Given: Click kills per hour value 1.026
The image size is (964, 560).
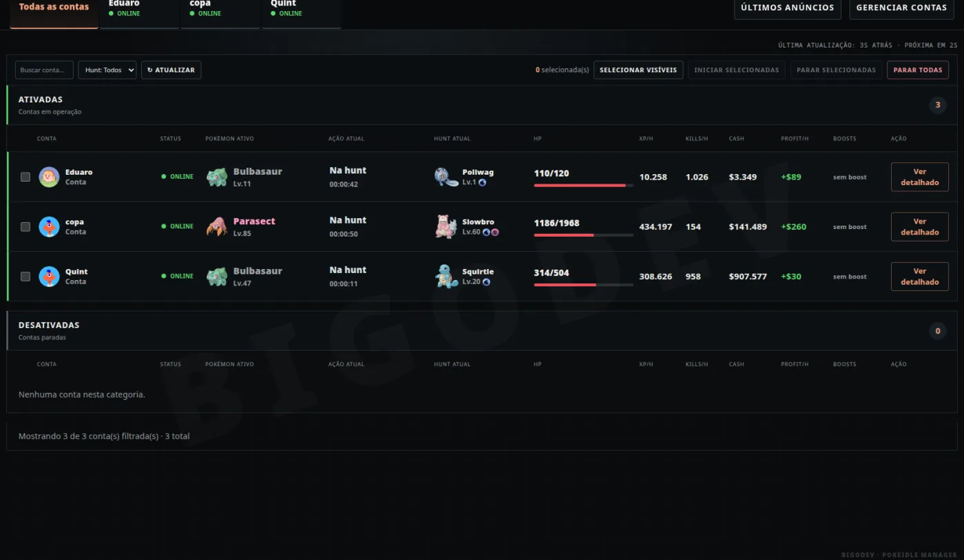Looking at the screenshot, I should pyautogui.click(x=697, y=177).
